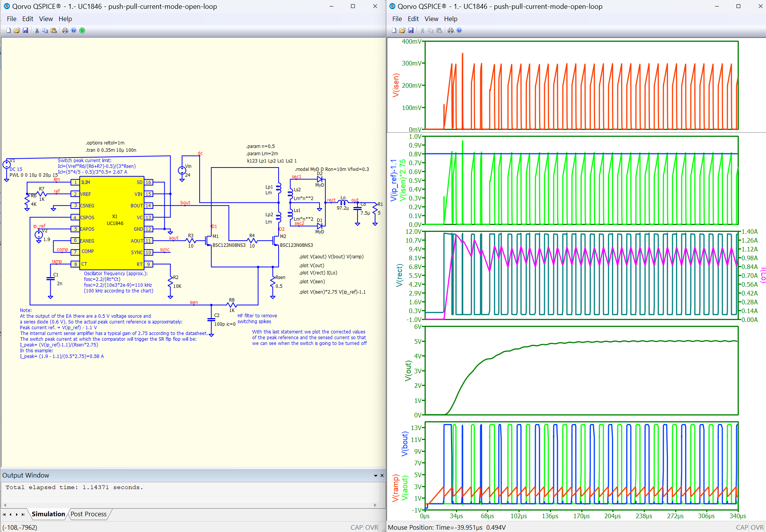This screenshot has height=532, width=766.
Task: Open the View menu in schematic window
Action: (x=46, y=19)
